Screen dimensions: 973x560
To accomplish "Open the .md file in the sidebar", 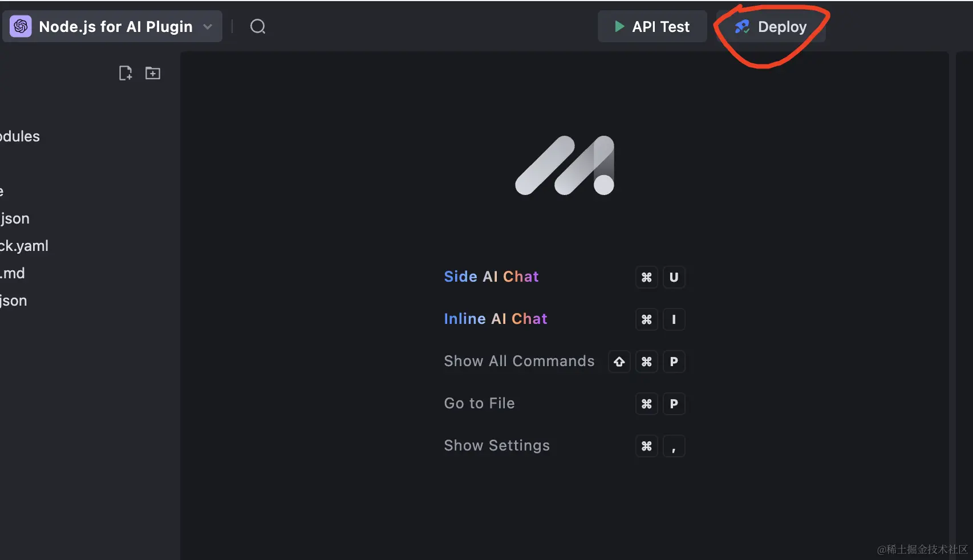I will click(13, 273).
